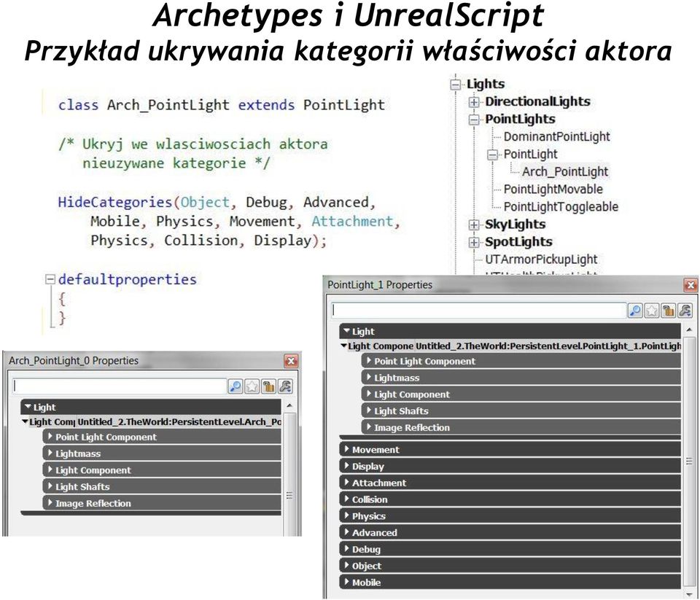Click the HideCategories keyword in the code
The height and width of the screenshot is (600, 700).
(x=115, y=202)
